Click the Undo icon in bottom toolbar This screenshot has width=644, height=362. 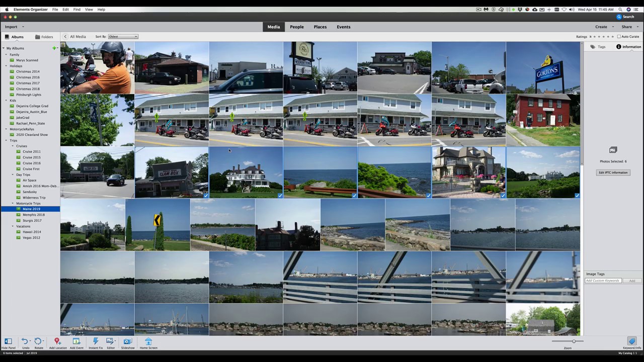pos(25,341)
